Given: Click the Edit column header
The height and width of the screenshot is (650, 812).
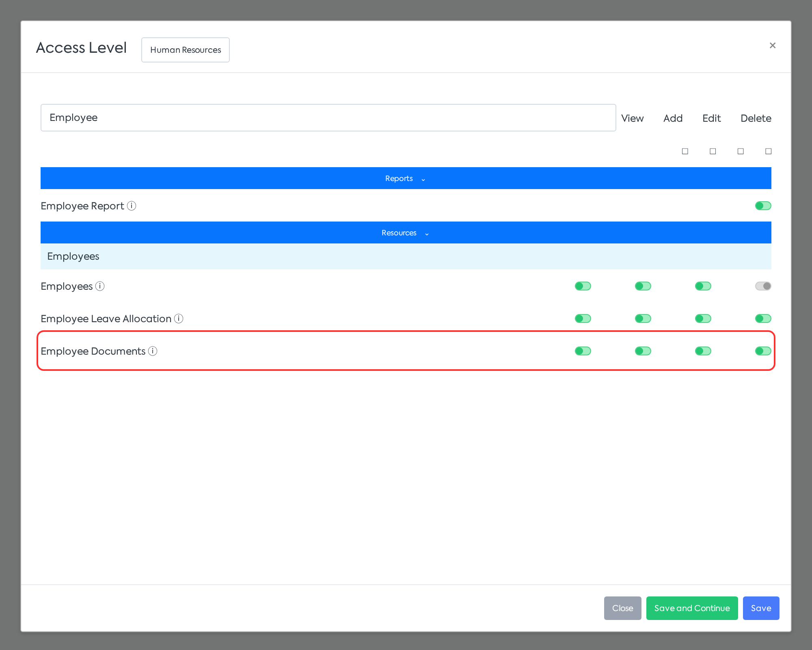Looking at the screenshot, I should pos(711,118).
